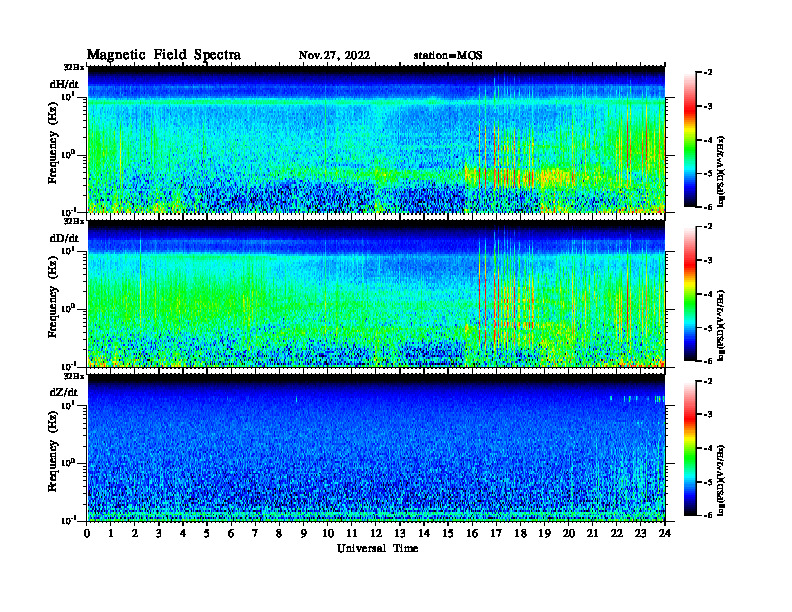Click hour tick label "16" on time axis

point(472,534)
